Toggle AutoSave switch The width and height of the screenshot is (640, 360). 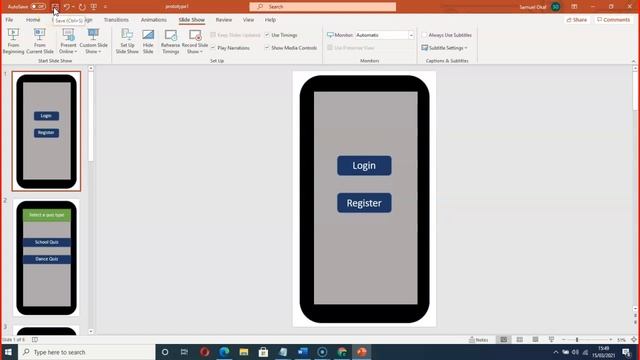click(38, 7)
